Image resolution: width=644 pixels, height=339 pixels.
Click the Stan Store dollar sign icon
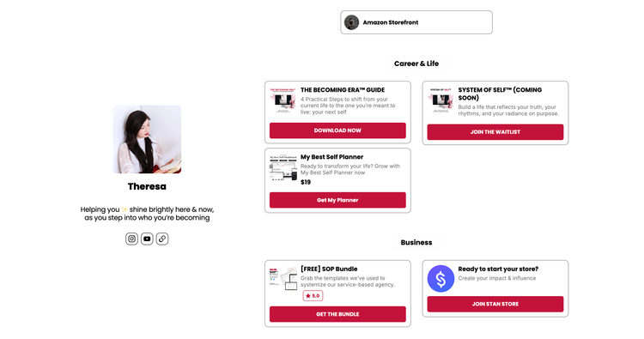tap(440, 279)
